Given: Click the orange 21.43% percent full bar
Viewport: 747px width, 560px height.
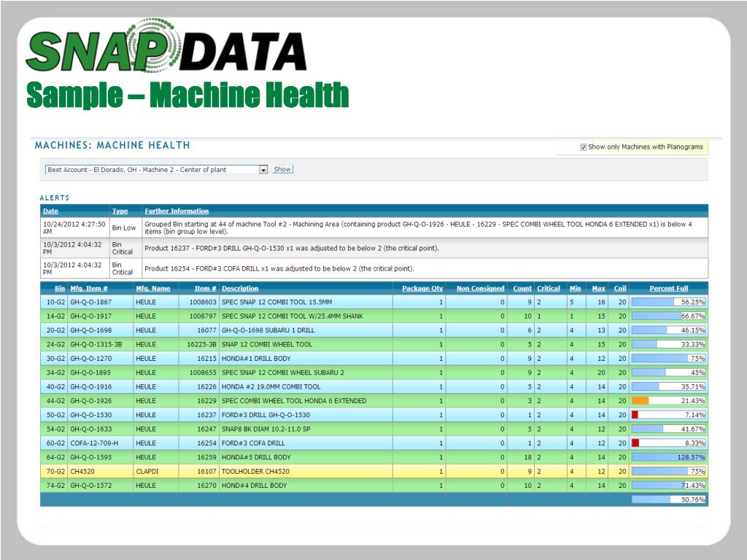Looking at the screenshot, I should point(668,400).
